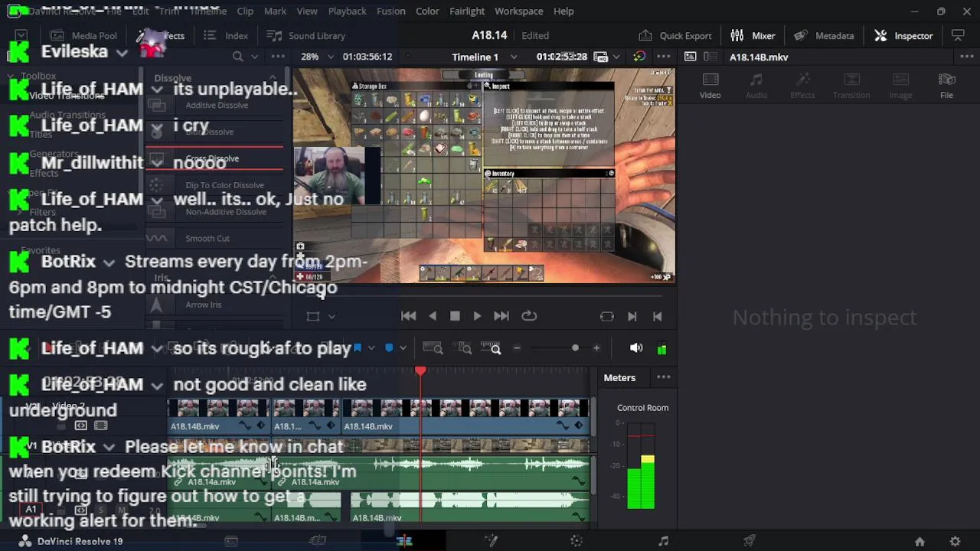Viewport: 980px width, 551px height.
Task: Open the transform overlay mode dropdown arrow
Action: [332, 316]
